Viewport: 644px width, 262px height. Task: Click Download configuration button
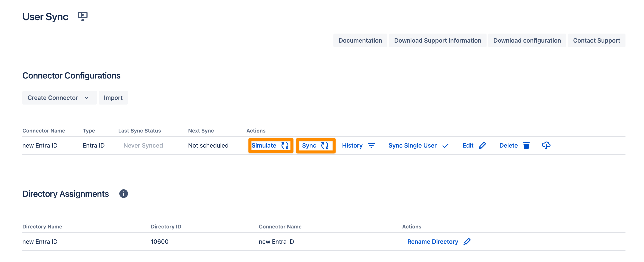tap(527, 40)
